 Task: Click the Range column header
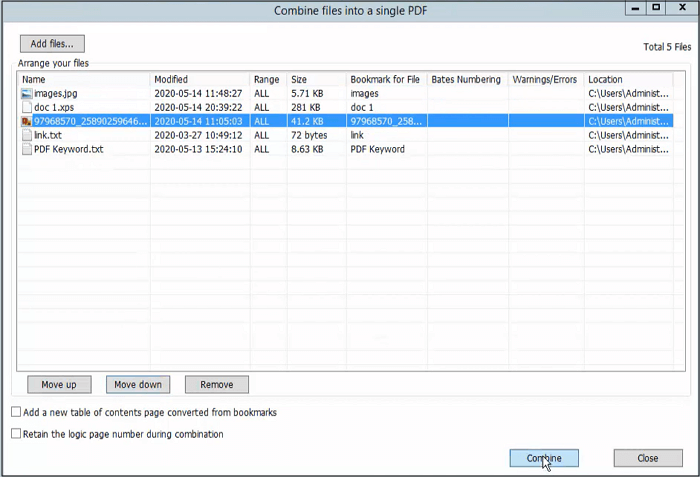pyautogui.click(x=268, y=80)
